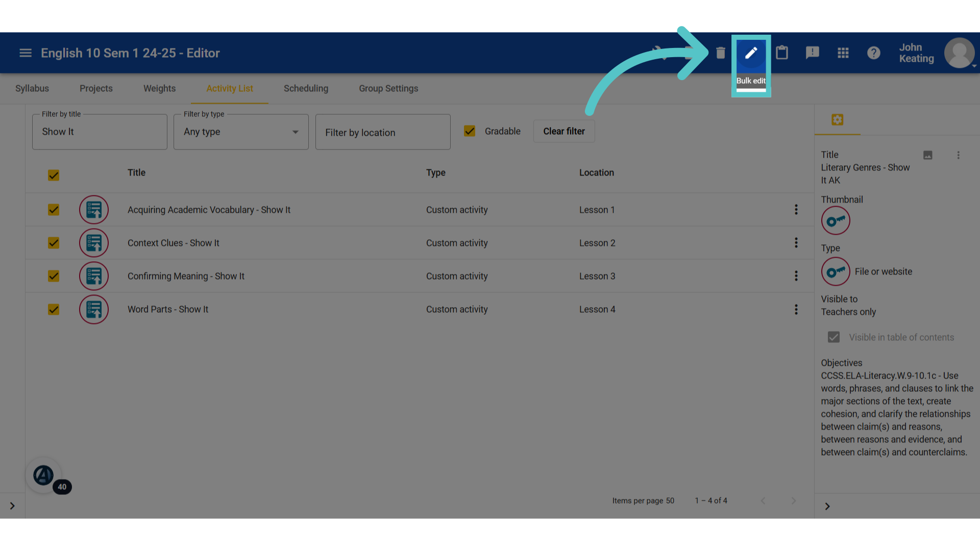The width and height of the screenshot is (980, 551).
Task: Click the Filter by title field
Action: pyautogui.click(x=100, y=132)
